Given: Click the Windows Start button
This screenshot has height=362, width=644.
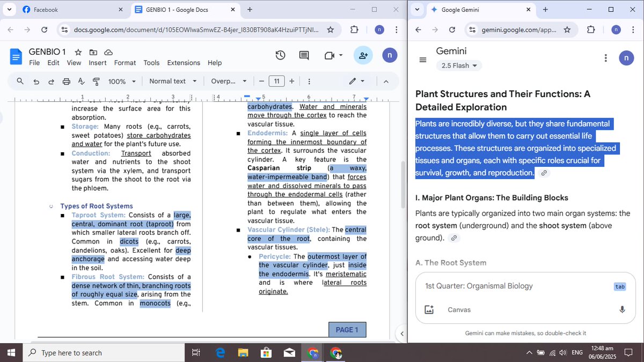Looking at the screenshot, I should tap(12, 352).
